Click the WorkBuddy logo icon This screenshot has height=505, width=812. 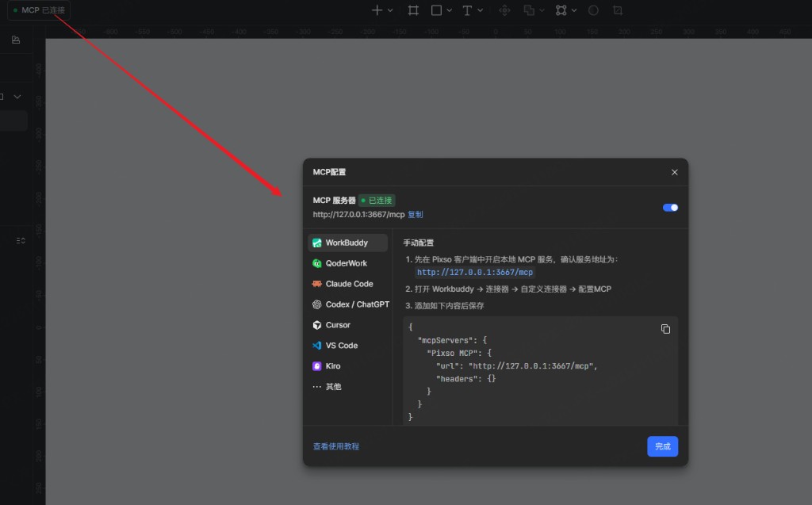click(317, 243)
